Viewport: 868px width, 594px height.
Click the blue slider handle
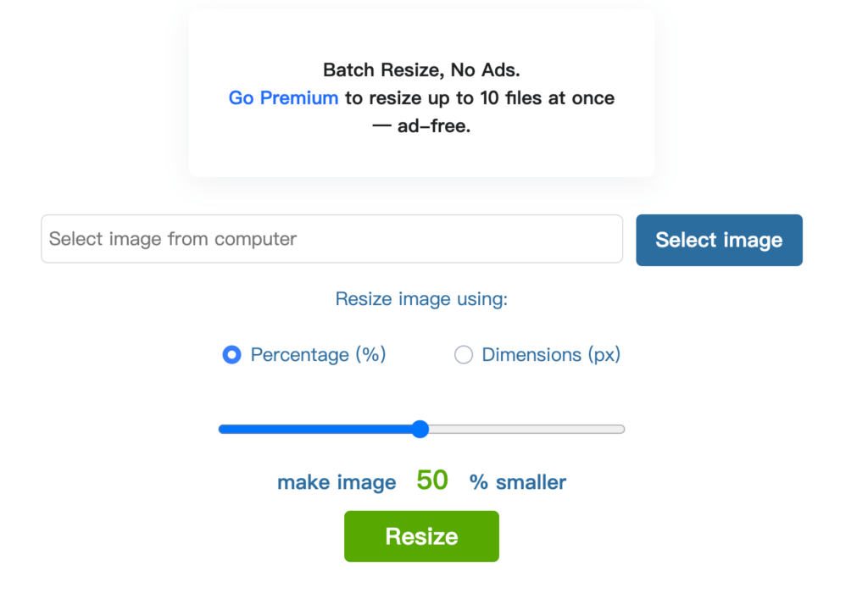pyautogui.click(x=420, y=429)
